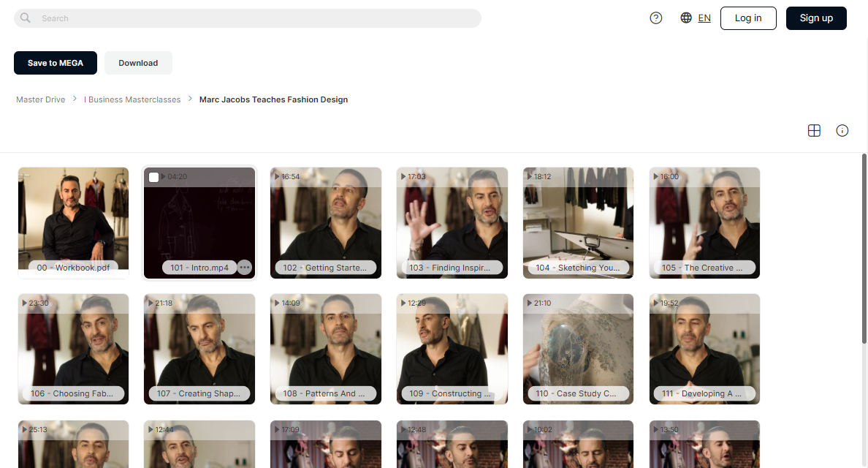Click the Download button
The width and height of the screenshot is (868, 468).
tap(138, 63)
